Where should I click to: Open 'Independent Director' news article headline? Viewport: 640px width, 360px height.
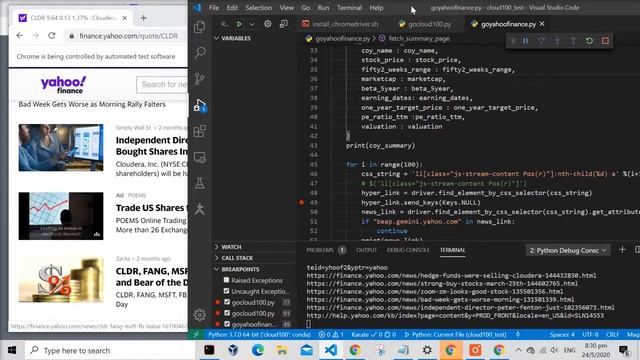pyautogui.click(x=151, y=146)
